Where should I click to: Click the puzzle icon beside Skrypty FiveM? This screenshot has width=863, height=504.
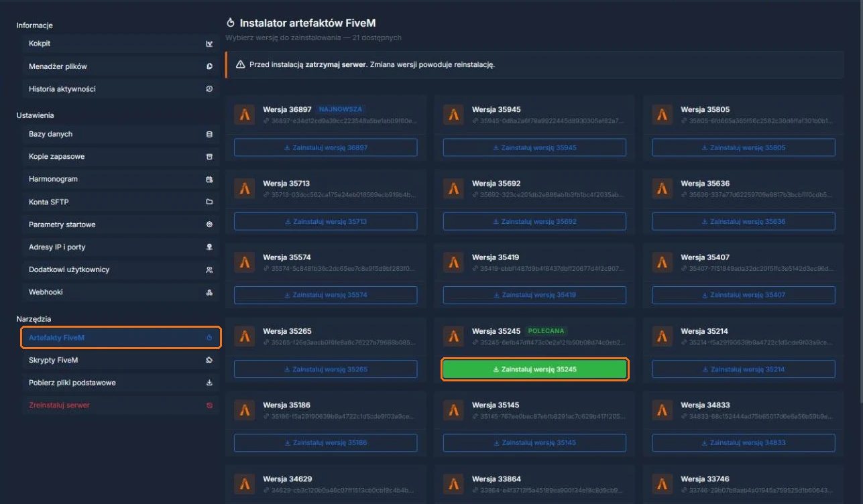click(209, 361)
